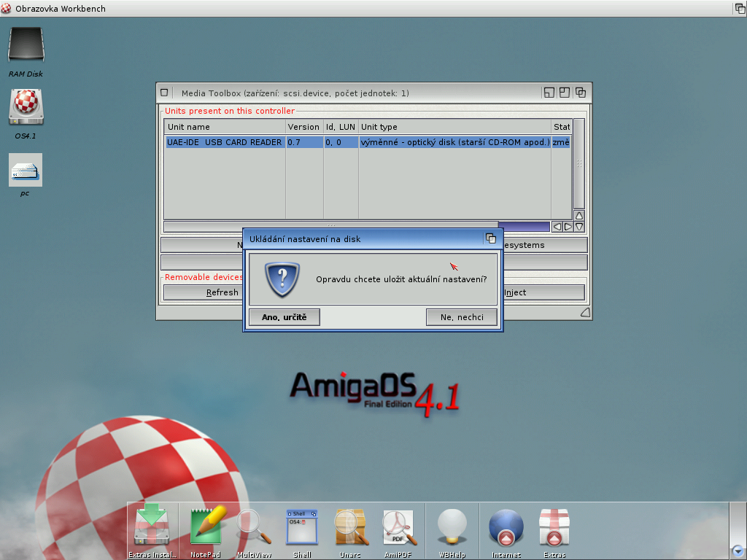
Task: Open WBHelp lightbulb icon
Action: coord(452,526)
